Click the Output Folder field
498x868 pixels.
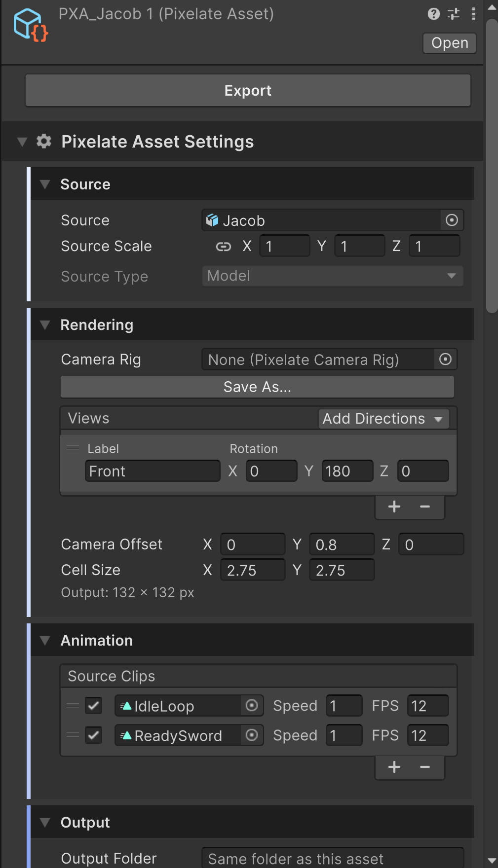coord(333,858)
